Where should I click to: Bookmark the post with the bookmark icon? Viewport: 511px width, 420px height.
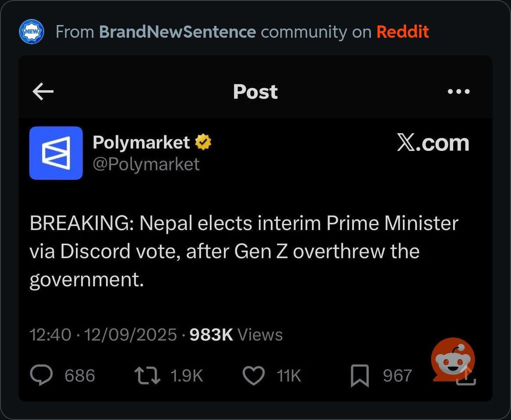(360, 376)
